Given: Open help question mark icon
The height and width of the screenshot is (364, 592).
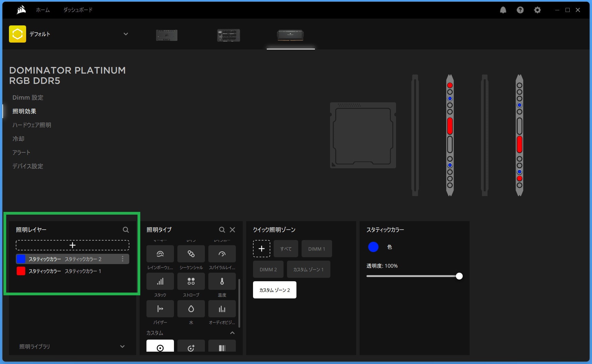Looking at the screenshot, I should click(520, 10).
